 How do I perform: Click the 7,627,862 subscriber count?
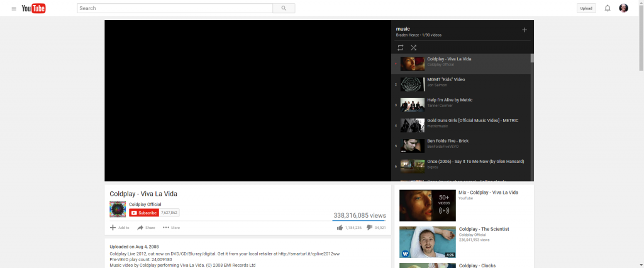click(x=169, y=213)
